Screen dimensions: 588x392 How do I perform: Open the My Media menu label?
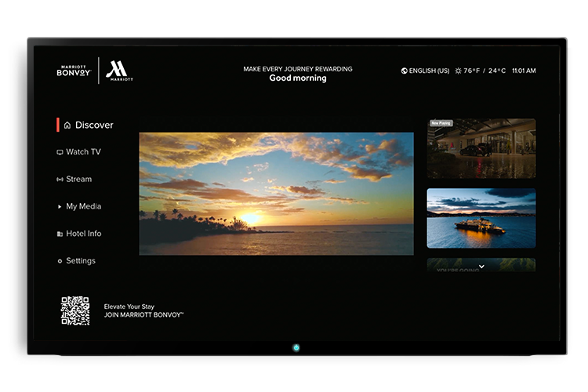(x=84, y=207)
